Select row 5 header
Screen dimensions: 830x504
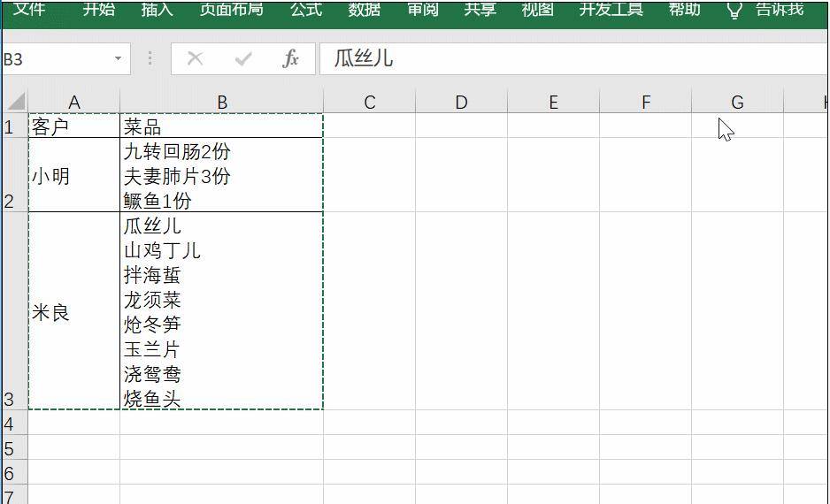(x=15, y=447)
